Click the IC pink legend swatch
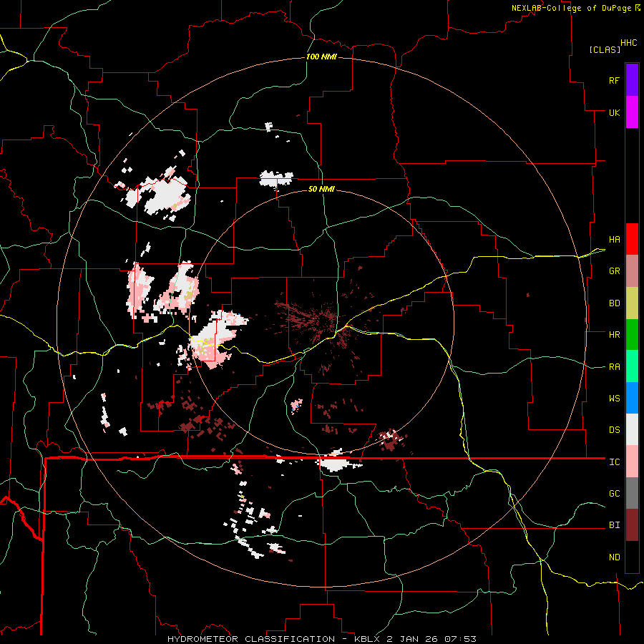 coord(632,462)
